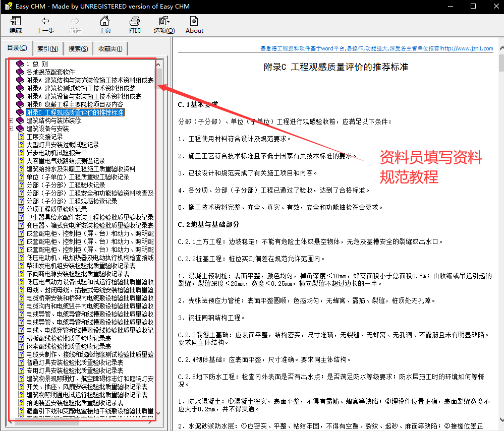The height and width of the screenshot is (431, 504).
Task: Expand the 建筑设备与安装 tree node
Action: tap(10, 129)
